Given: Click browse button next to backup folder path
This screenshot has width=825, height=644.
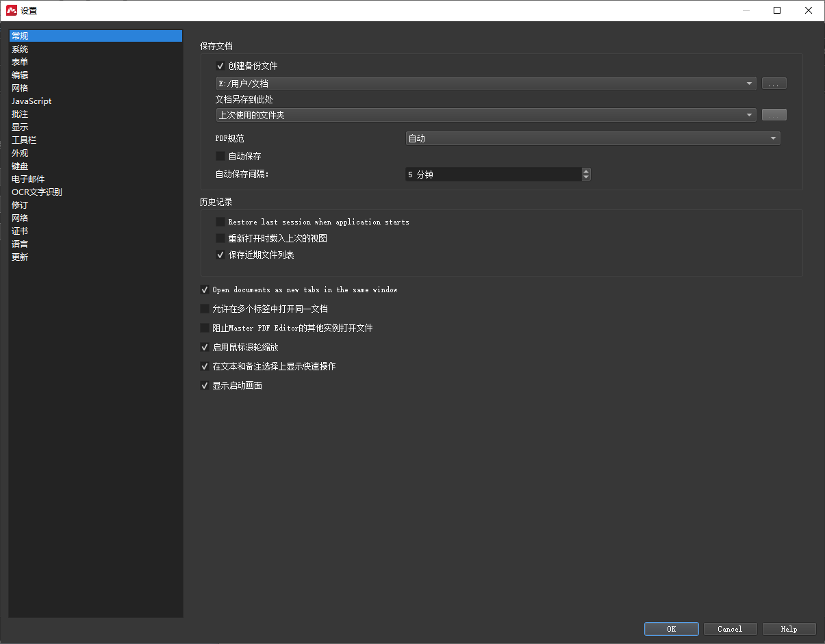Looking at the screenshot, I should pyautogui.click(x=774, y=83).
